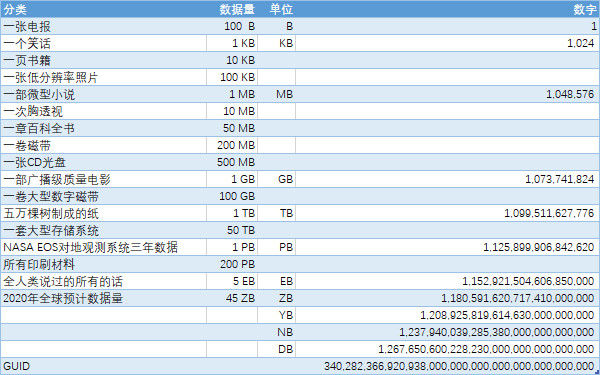600x375 pixels.
Task: Click the 全人类说过的所有的话 cell
Action: tap(103, 281)
